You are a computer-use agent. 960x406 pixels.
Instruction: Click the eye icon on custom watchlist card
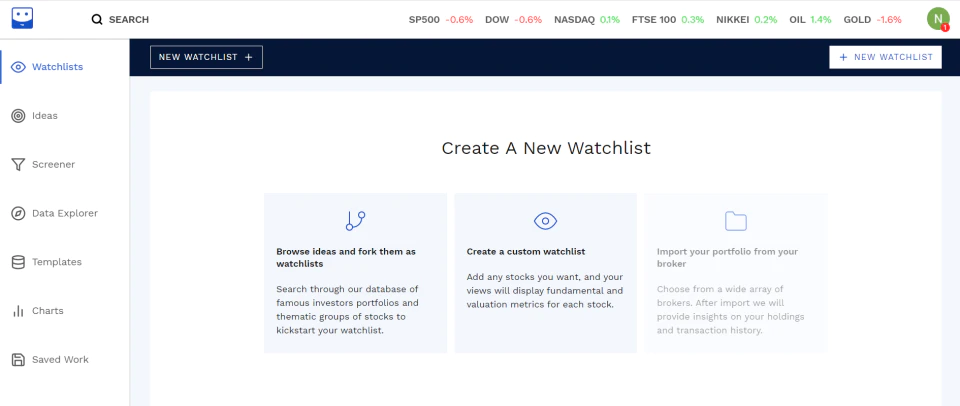(x=546, y=220)
